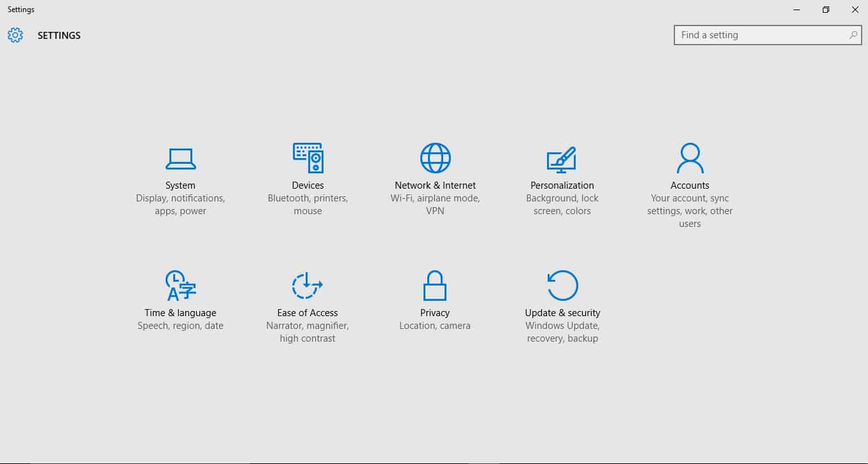
Task: Click the SETTINGS header title
Action: click(x=59, y=36)
